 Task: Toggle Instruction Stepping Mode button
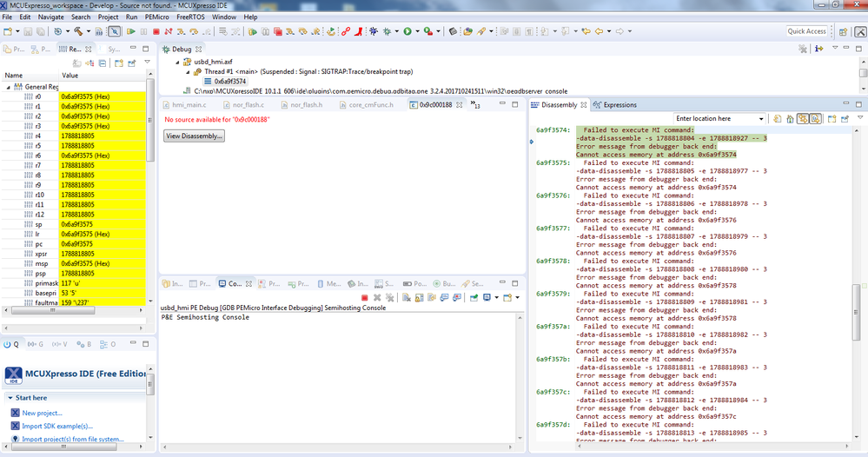pos(818,50)
